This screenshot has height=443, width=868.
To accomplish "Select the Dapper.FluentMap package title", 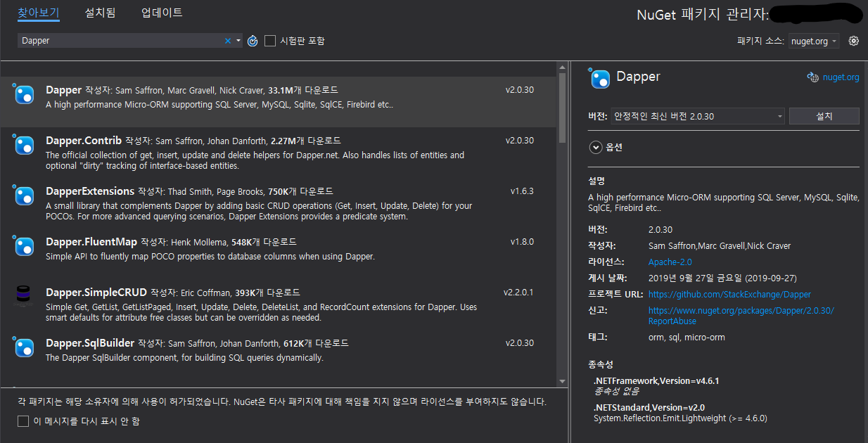I will 91,242.
